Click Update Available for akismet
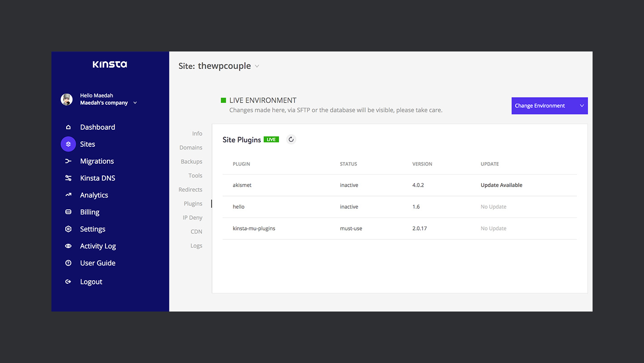644x363 pixels. [x=501, y=185]
